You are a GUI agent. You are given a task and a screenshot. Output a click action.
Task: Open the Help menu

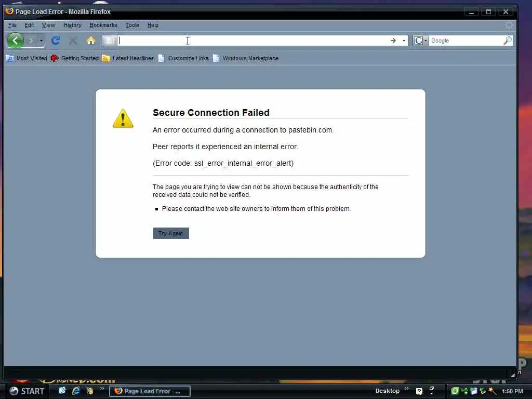[x=153, y=25]
